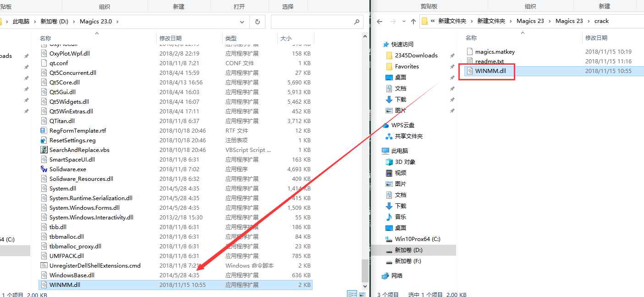644x297 pixels.
Task: Select Favorites in Quick Access
Action: (407, 66)
